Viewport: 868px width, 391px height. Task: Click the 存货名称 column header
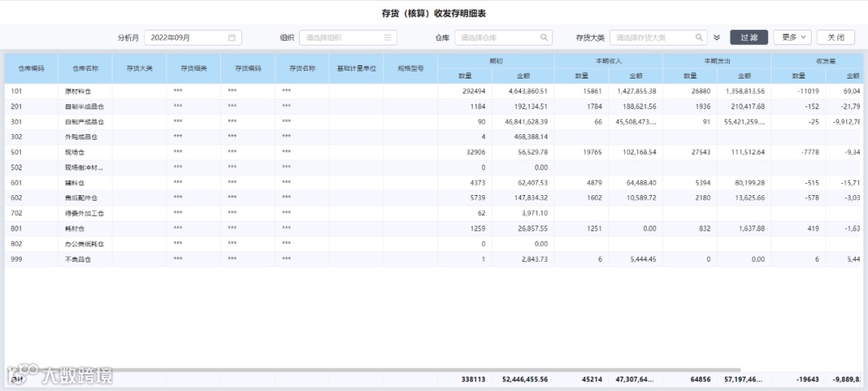coord(302,68)
